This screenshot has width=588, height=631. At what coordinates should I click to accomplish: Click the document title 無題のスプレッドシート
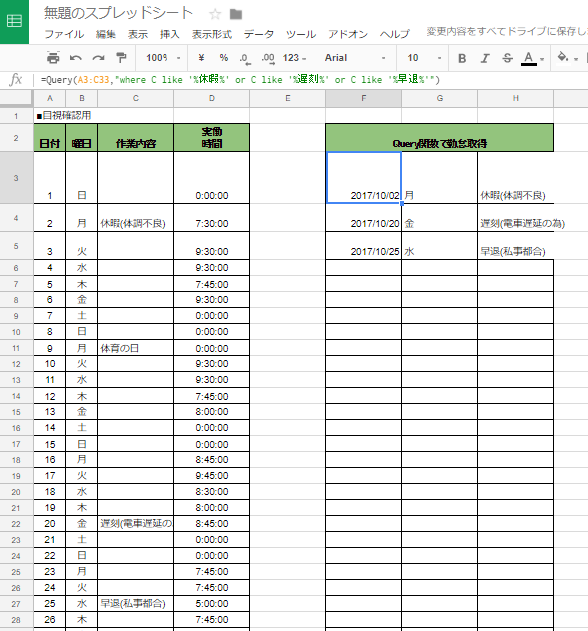[x=118, y=13]
